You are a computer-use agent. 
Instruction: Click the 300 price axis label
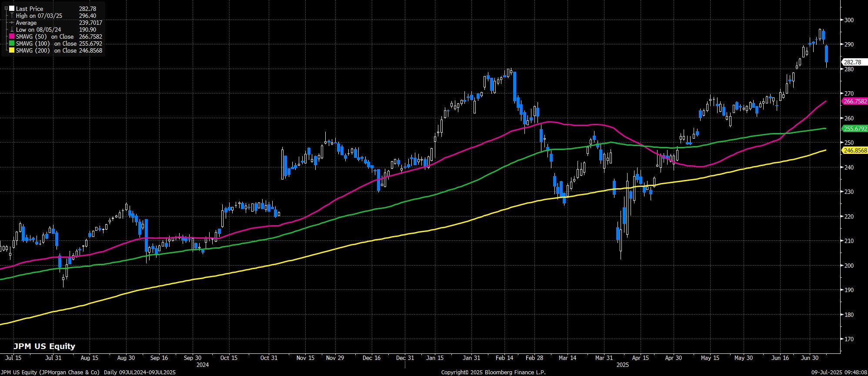pos(849,20)
